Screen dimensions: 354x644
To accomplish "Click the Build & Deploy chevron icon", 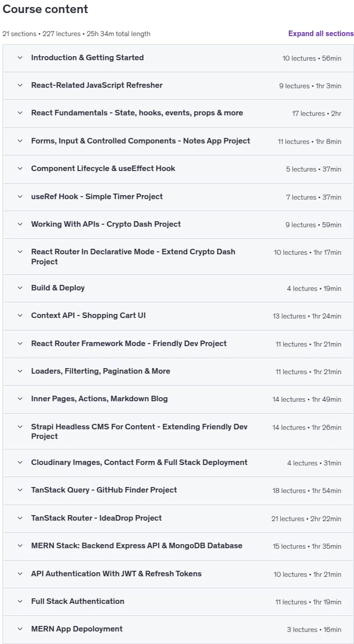I will [x=20, y=288].
